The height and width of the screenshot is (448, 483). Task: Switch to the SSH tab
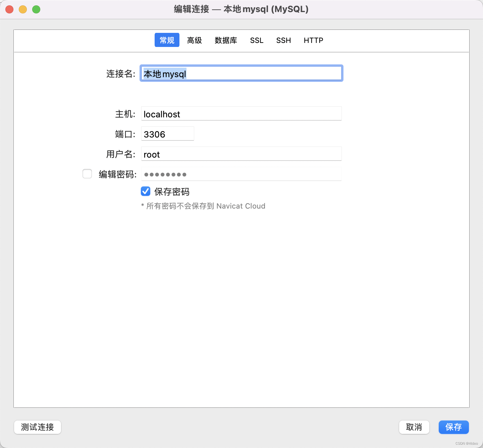(x=283, y=40)
